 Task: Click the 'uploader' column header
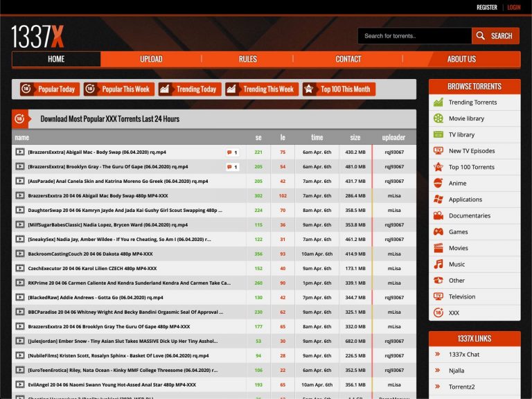pyautogui.click(x=393, y=137)
